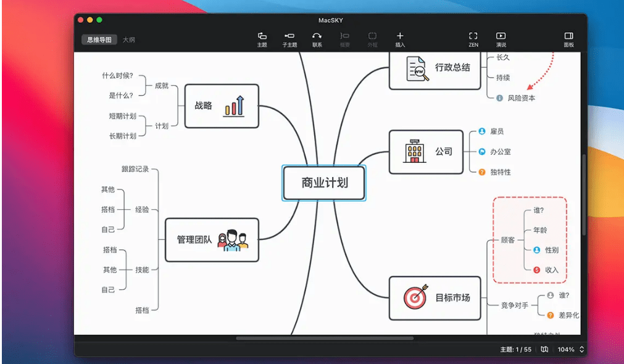Select the 成就 subtopic

(x=162, y=86)
